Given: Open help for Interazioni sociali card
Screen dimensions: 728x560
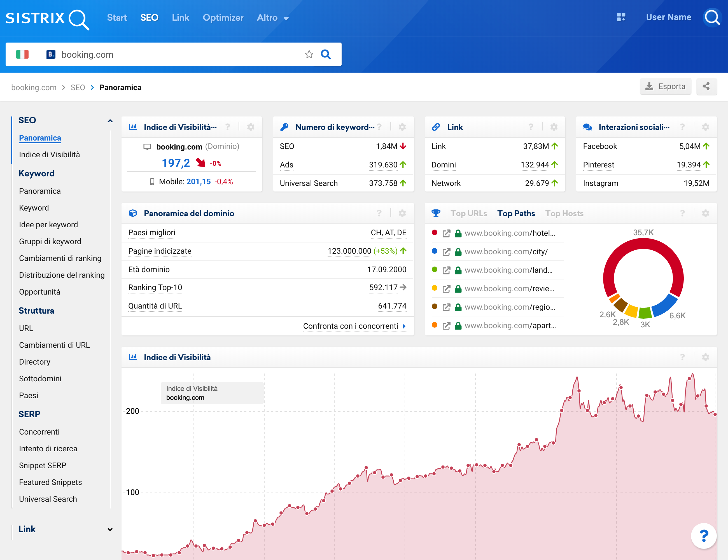Looking at the screenshot, I should 682,127.
